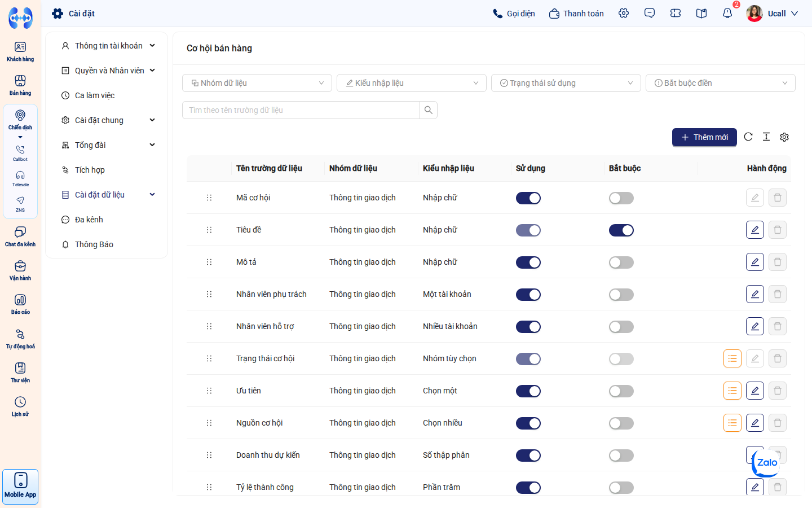Enable Bắt buộc for Nhân viên phụ trách
The width and height of the screenshot is (812, 508).
point(621,295)
